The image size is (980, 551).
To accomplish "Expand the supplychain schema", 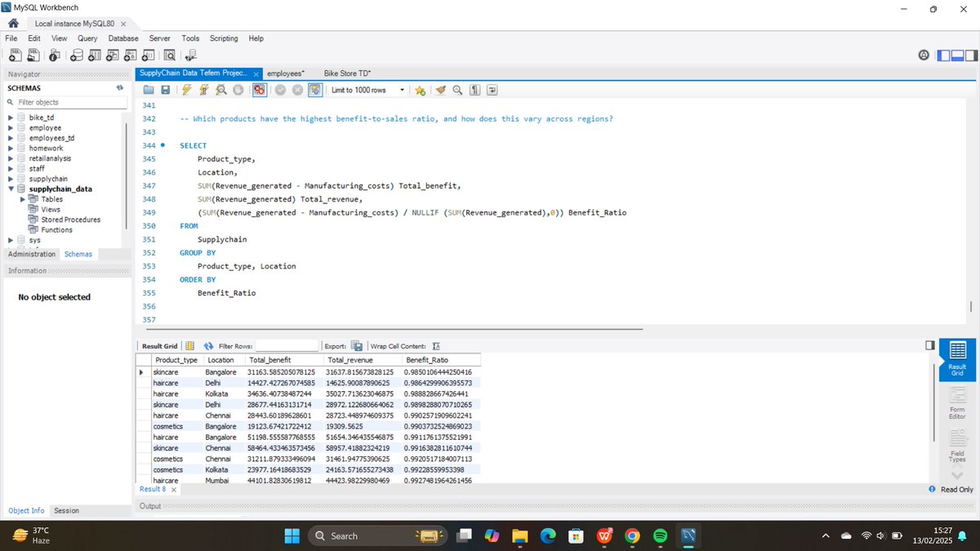I will (x=11, y=179).
